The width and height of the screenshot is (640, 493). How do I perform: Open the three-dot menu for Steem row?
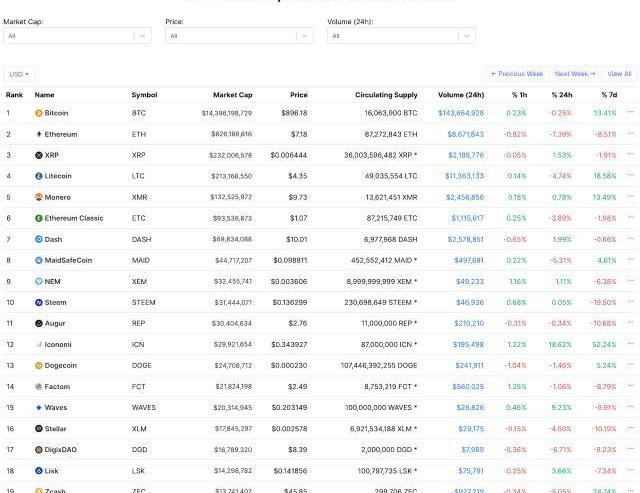click(x=631, y=301)
